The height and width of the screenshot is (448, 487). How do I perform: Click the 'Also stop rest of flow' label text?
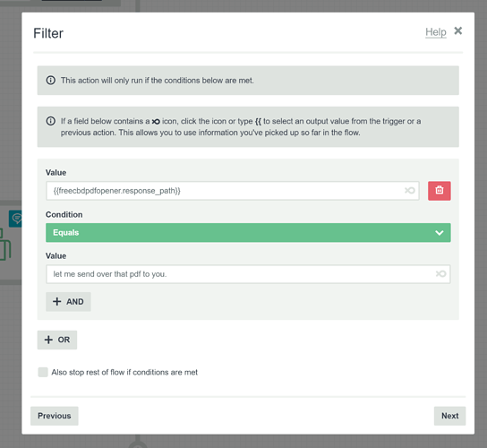[x=124, y=372]
